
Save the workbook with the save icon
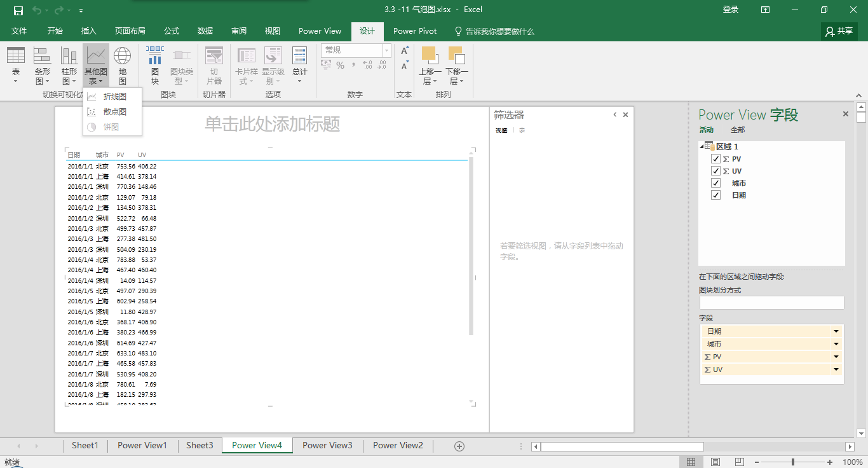tap(18, 10)
